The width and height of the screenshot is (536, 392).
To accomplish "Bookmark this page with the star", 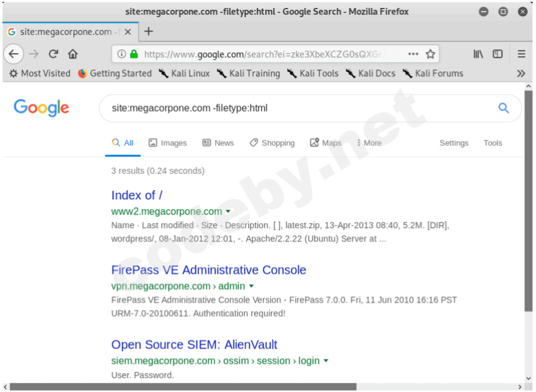I will click(431, 54).
